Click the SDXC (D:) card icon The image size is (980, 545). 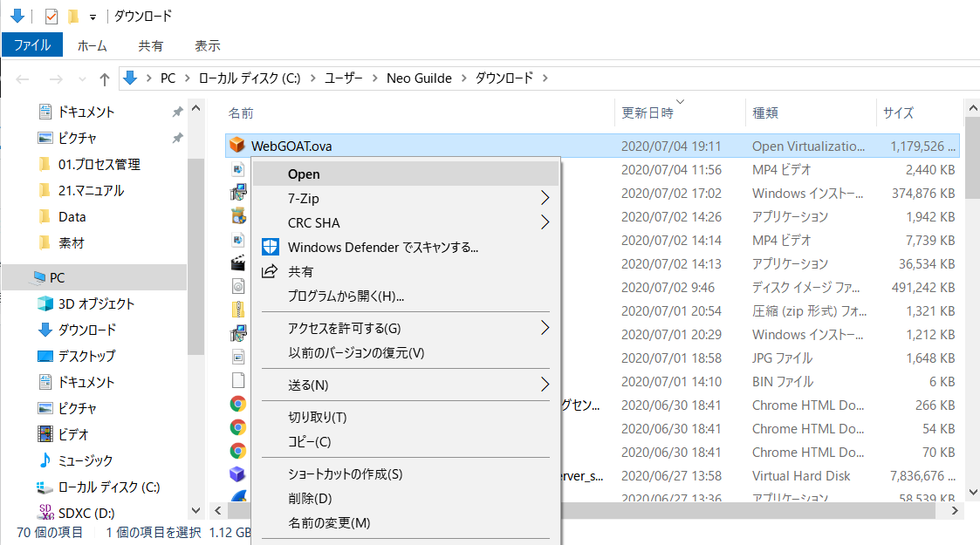click(46, 512)
